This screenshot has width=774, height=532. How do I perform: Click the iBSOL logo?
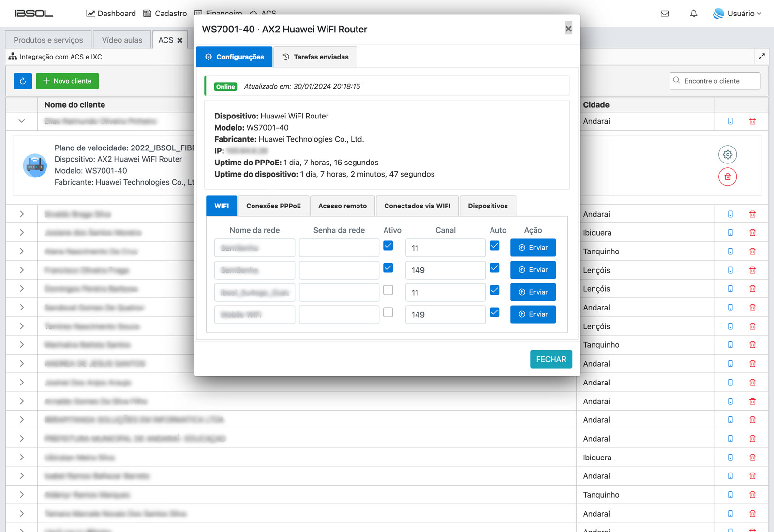(34, 14)
